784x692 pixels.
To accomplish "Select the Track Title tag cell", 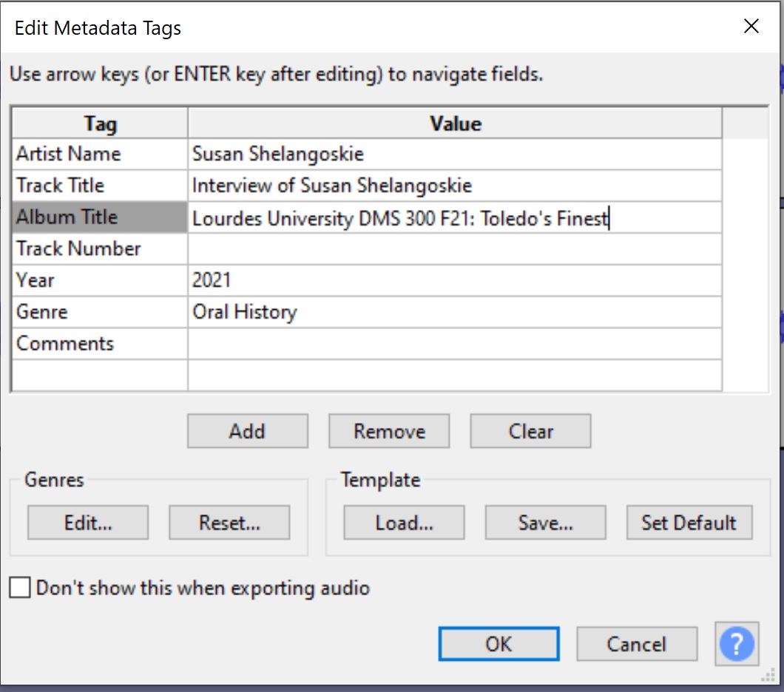I will [100, 186].
